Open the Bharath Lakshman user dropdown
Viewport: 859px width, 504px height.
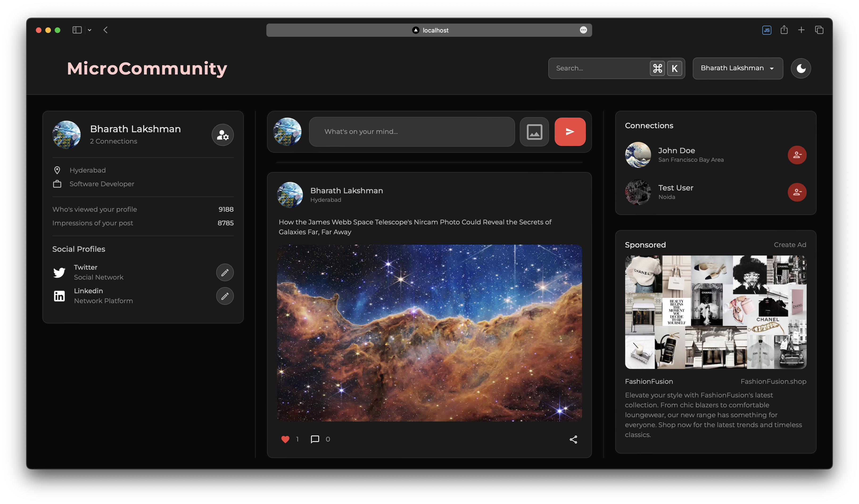pyautogui.click(x=738, y=69)
